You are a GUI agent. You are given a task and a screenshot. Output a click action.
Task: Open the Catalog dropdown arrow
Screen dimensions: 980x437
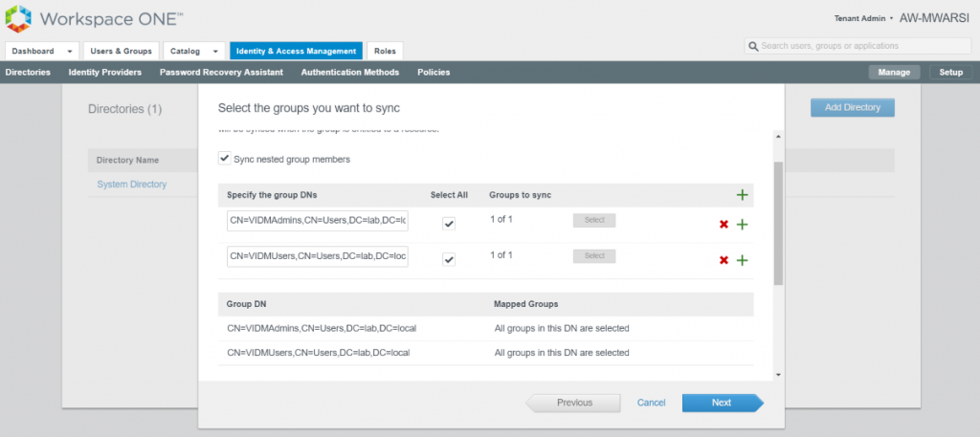pyautogui.click(x=215, y=52)
